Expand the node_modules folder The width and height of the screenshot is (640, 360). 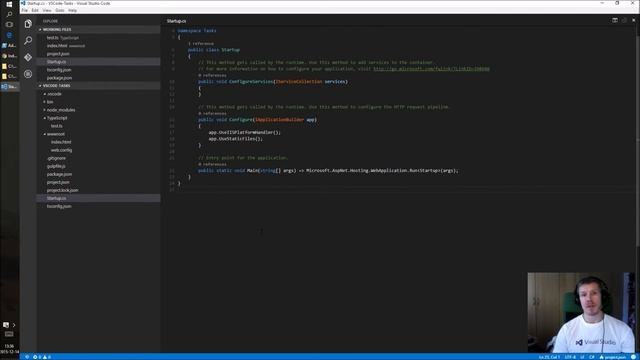click(x=60, y=110)
